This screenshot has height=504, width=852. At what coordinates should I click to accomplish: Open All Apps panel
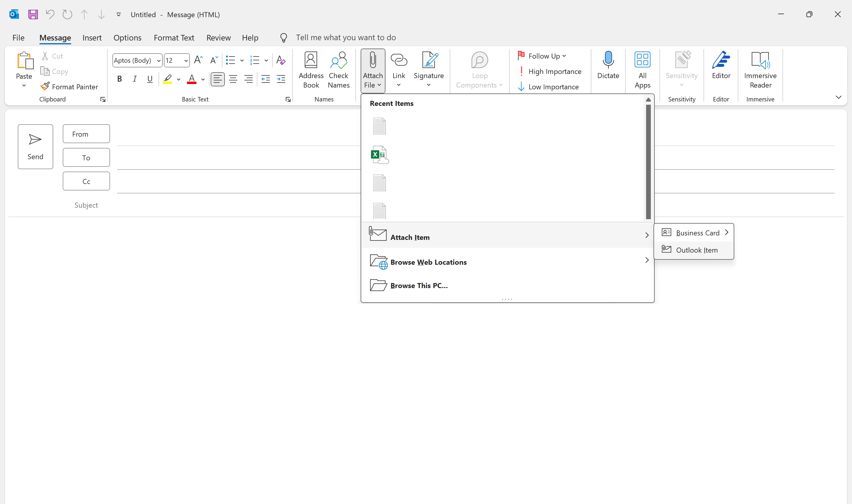pyautogui.click(x=642, y=70)
